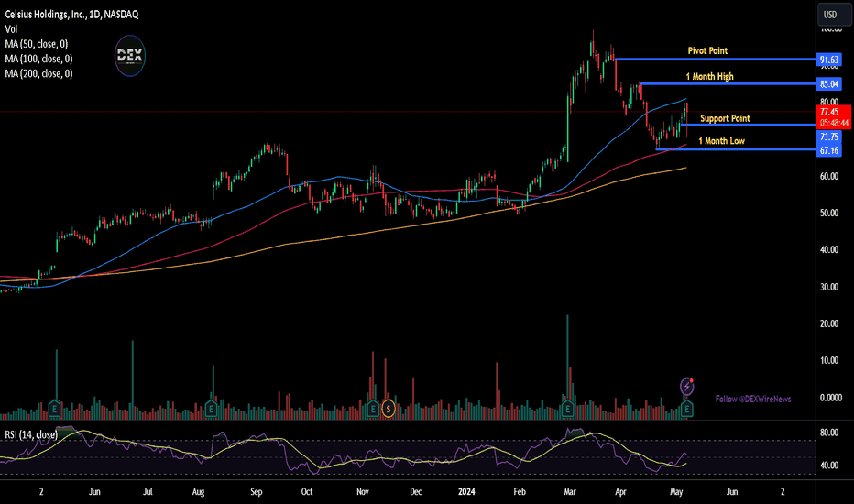Viewport: 854px width, 504px height.
Task: Click the 05:48:44 countdown timer label
Action: point(834,123)
